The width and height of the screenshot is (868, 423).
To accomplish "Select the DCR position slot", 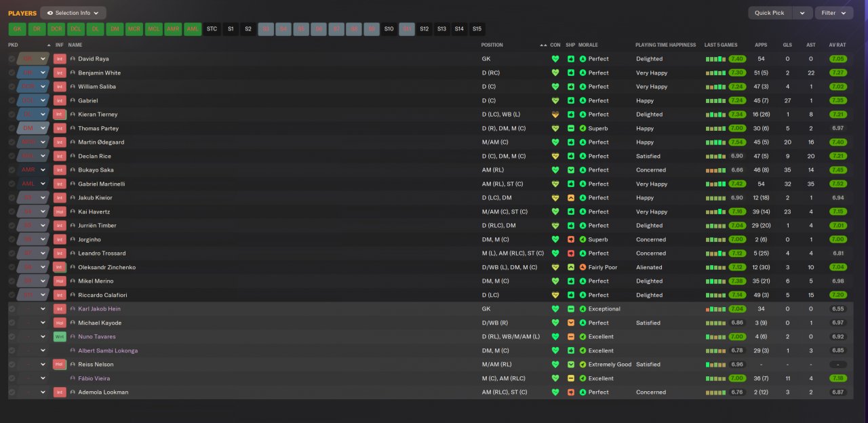I will click(x=56, y=29).
